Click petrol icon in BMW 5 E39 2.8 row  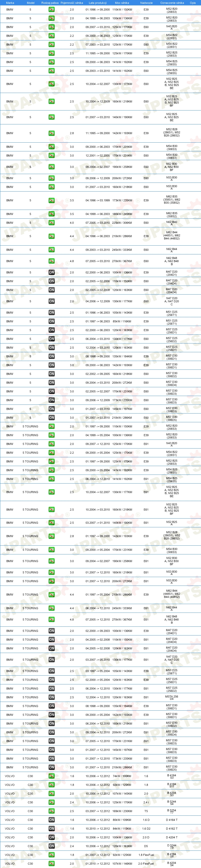click(51, 133)
